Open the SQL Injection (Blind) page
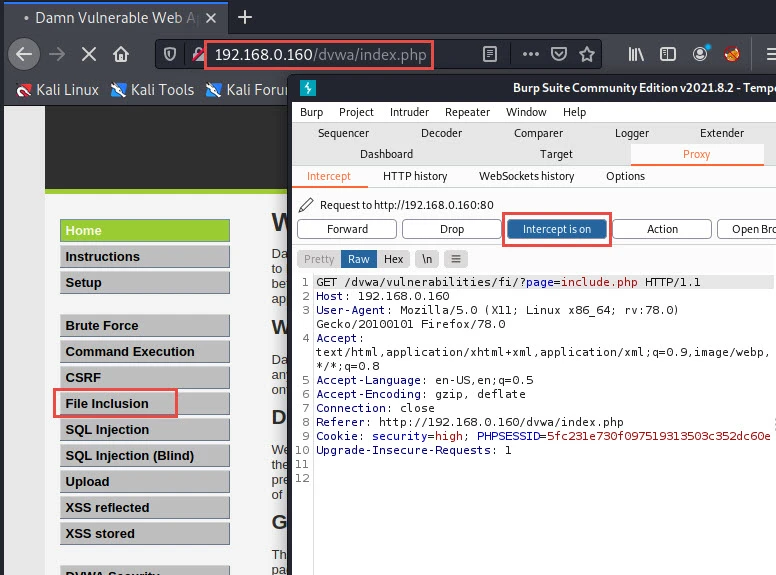Screen dimensions: 776x575 (x=145, y=455)
